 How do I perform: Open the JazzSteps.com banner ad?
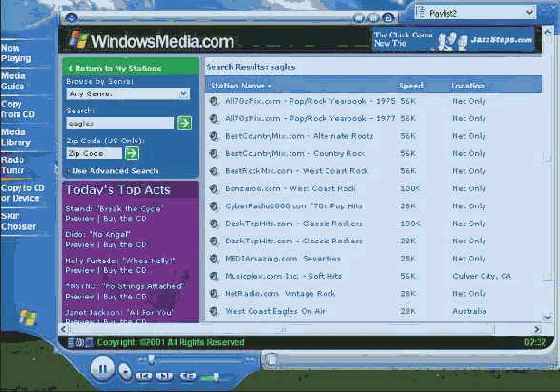point(453,40)
